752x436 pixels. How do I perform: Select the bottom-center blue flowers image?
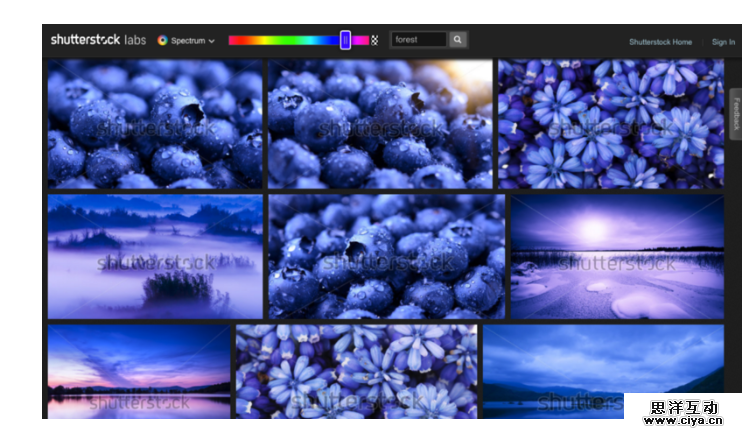(356, 370)
